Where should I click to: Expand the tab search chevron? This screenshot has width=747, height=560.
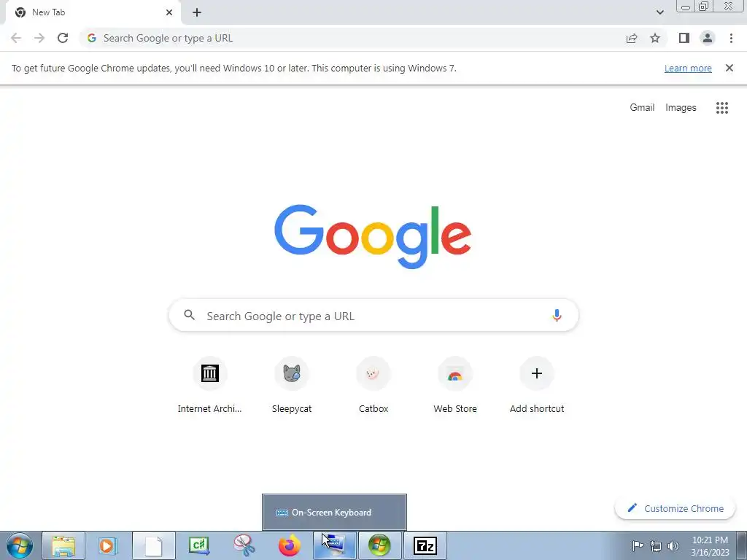point(659,12)
